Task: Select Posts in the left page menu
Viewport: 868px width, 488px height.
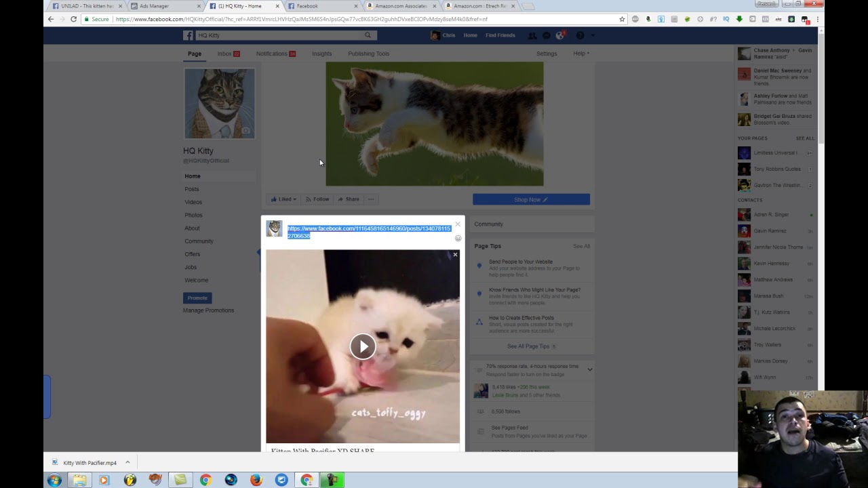Action: [192, 189]
